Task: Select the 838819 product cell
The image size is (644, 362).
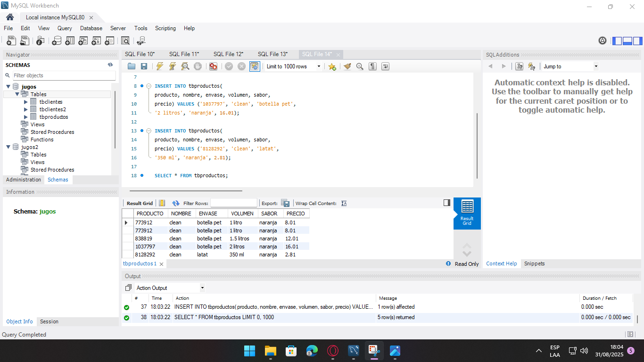Action: pos(151,239)
